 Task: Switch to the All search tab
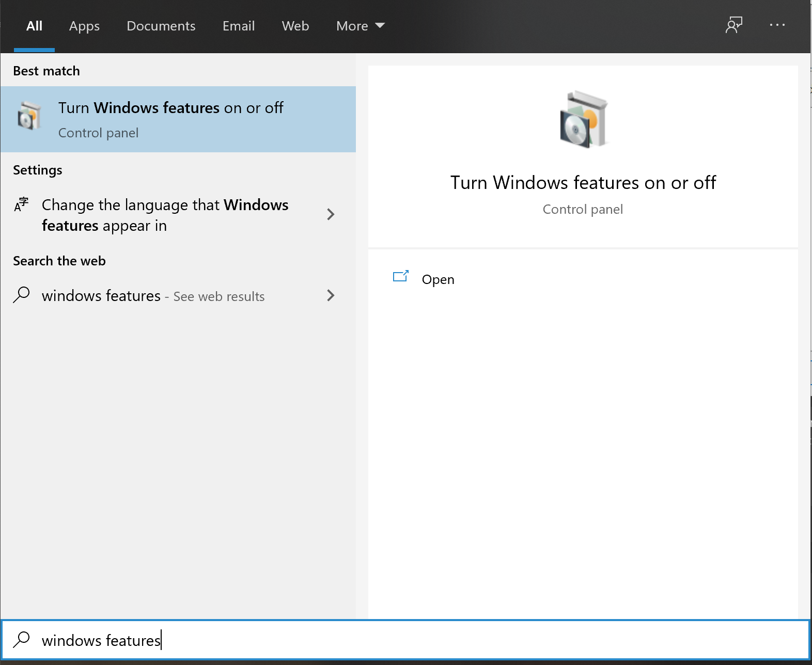pos(34,26)
